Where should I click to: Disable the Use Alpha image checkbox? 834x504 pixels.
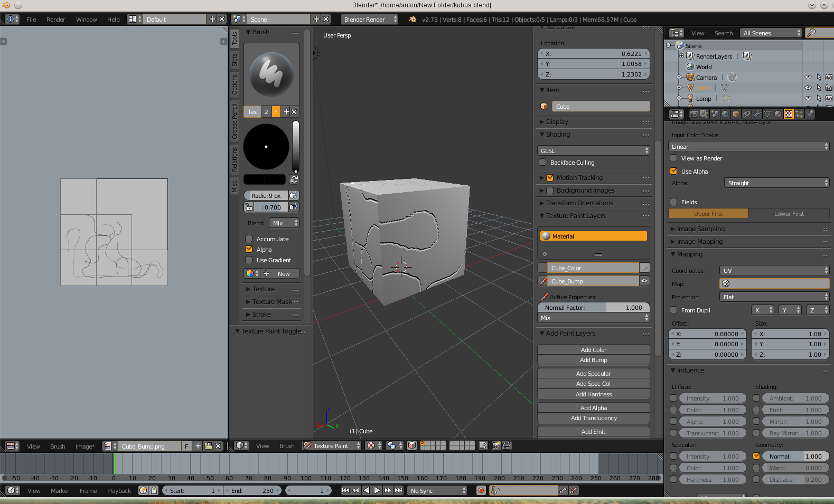673,171
